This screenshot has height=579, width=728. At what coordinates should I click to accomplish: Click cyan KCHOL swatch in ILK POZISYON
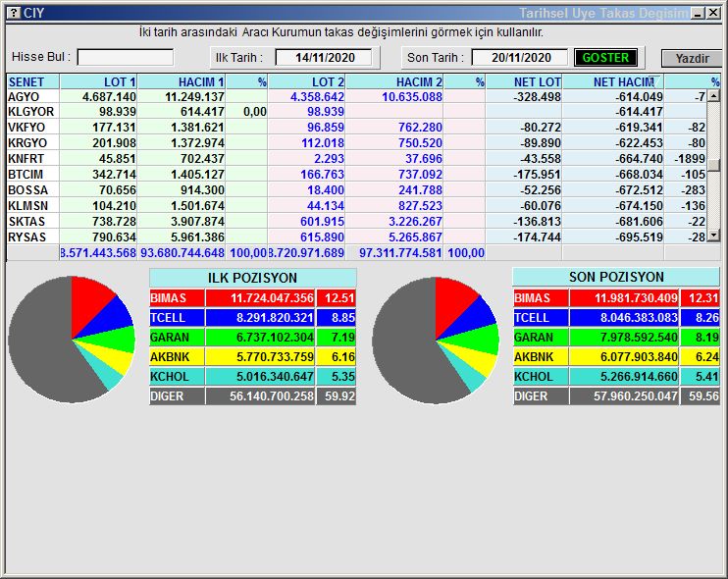[177, 376]
